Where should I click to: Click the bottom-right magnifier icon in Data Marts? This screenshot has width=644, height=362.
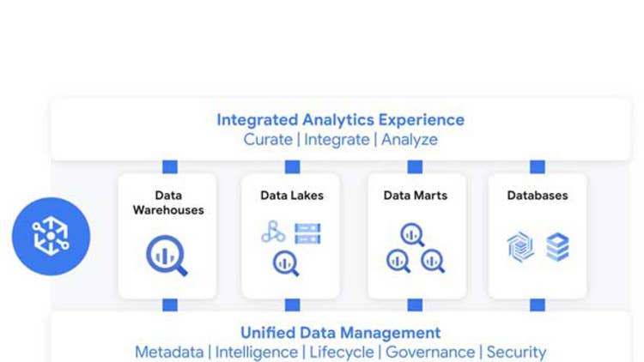433,260
